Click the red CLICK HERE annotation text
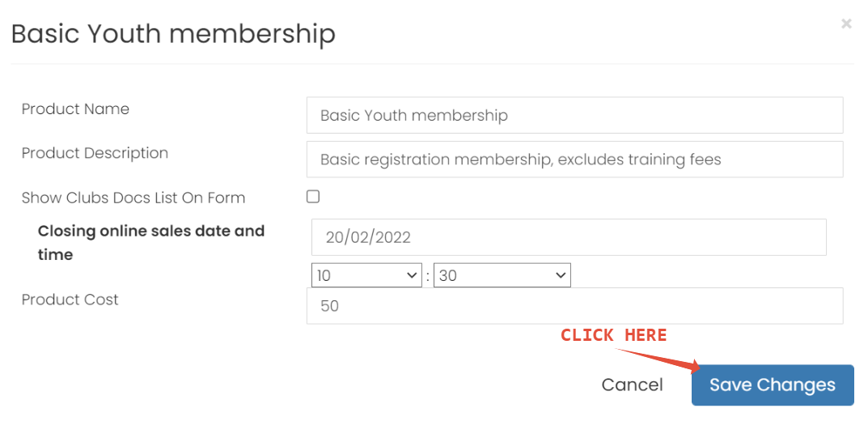 click(613, 335)
